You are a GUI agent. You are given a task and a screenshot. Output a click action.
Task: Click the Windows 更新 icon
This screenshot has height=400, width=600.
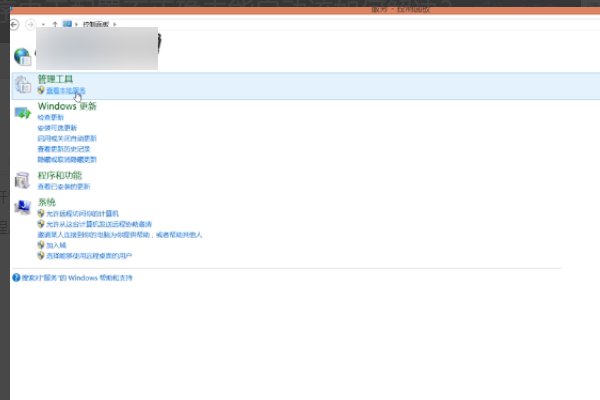[x=23, y=113]
